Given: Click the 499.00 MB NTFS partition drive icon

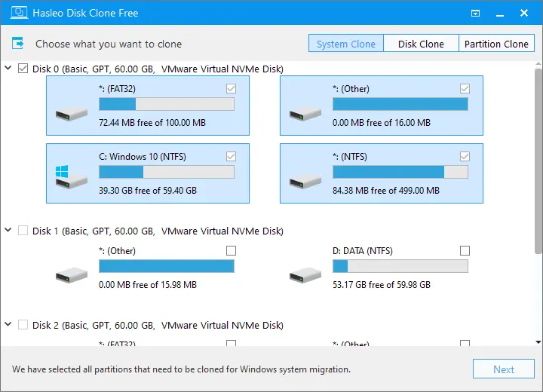Looking at the screenshot, I should click(x=305, y=181).
